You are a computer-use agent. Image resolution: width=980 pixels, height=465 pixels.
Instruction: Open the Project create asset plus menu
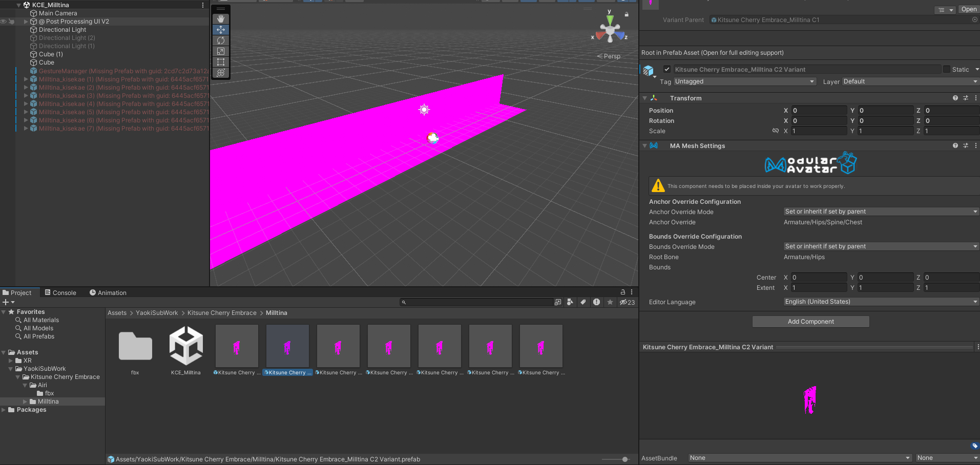pyautogui.click(x=9, y=302)
